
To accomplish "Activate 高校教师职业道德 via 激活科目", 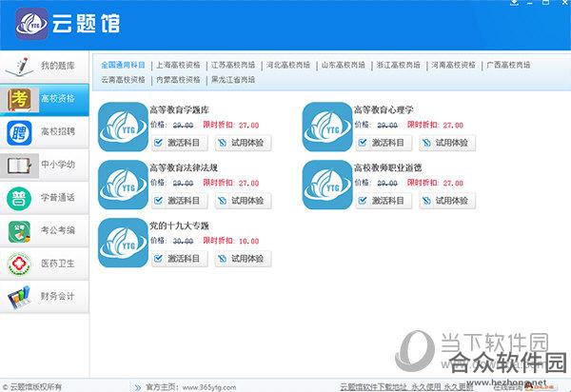I will 384,201.
